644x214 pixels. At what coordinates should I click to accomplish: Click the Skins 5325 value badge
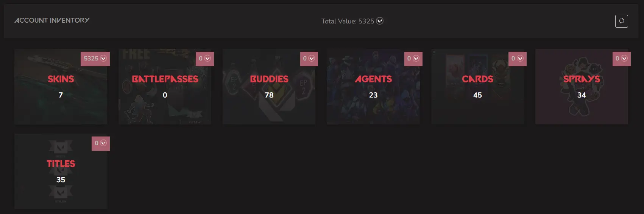coord(95,59)
